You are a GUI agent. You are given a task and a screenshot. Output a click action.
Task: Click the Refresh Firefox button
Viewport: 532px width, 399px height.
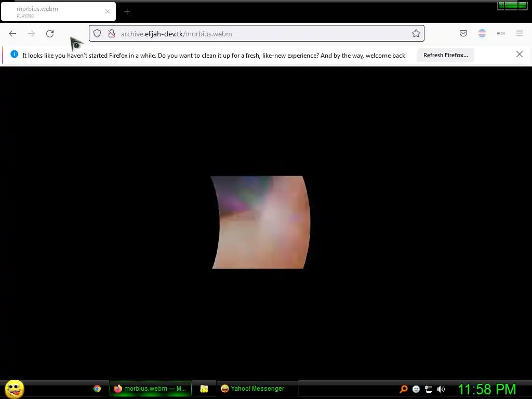[x=445, y=55]
